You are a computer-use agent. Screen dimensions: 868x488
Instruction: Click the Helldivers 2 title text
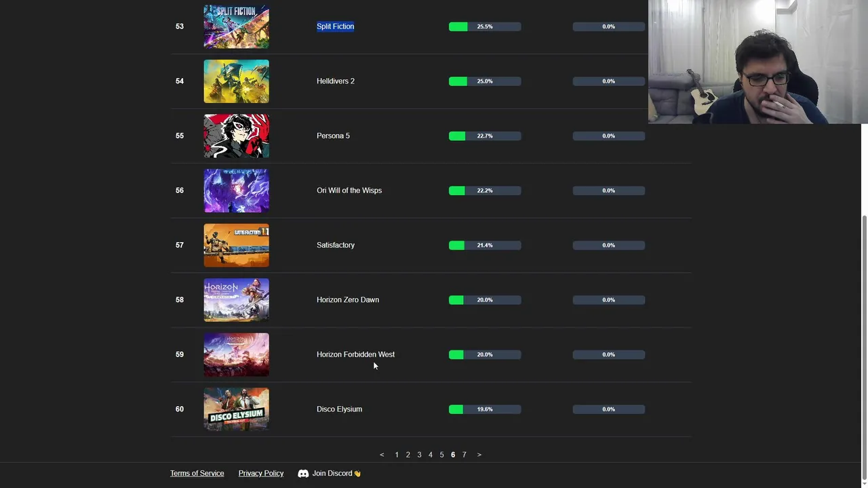tap(336, 81)
